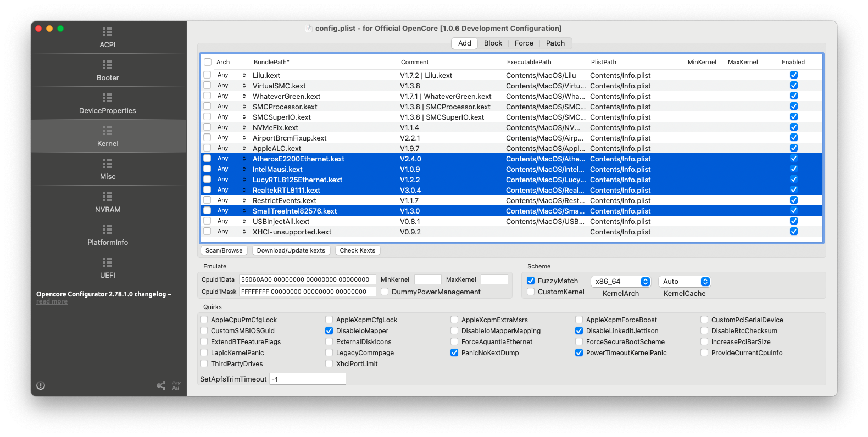The width and height of the screenshot is (868, 437).
Task: Click the Cpuid1Data input field
Action: pos(308,279)
